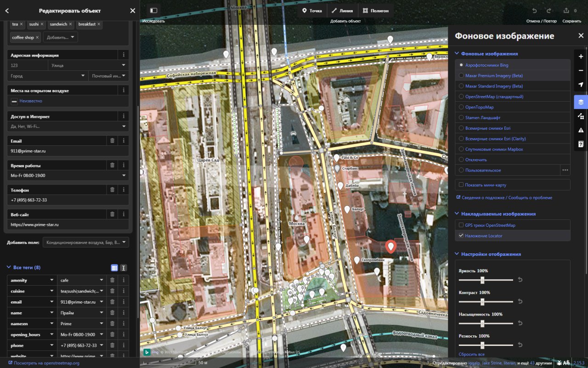The image size is (588, 368).
Task: Redo the edit in the top bar
Action: (x=548, y=11)
